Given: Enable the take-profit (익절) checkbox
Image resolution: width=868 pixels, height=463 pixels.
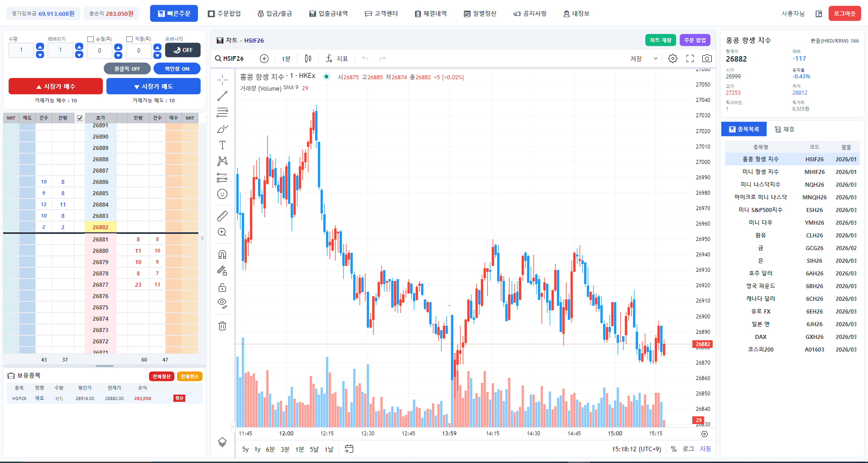Looking at the screenshot, I should [x=129, y=39].
